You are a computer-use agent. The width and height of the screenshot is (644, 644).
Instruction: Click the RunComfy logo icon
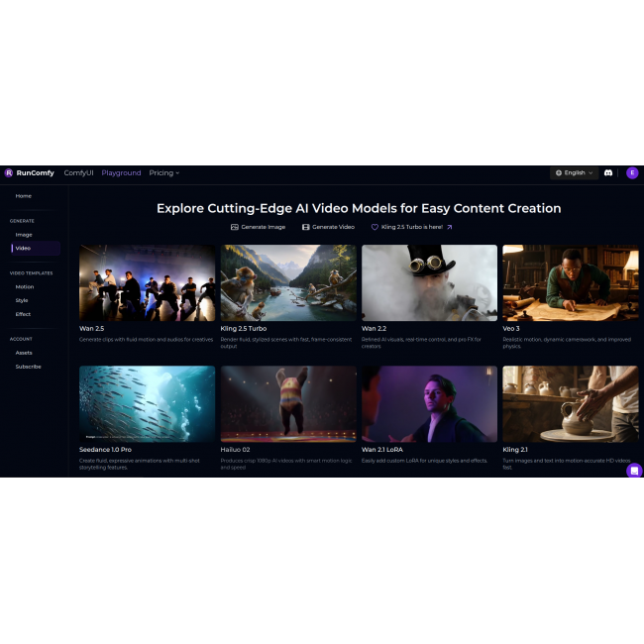pyautogui.click(x=8, y=172)
